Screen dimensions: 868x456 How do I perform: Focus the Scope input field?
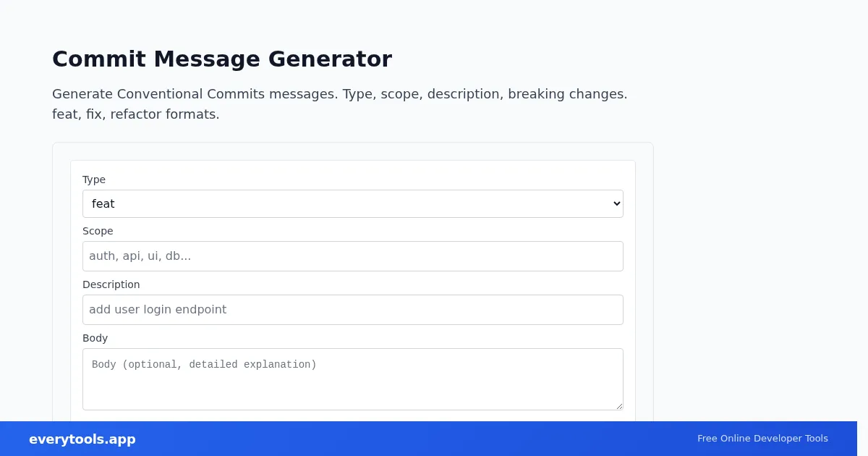click(352, 256)
